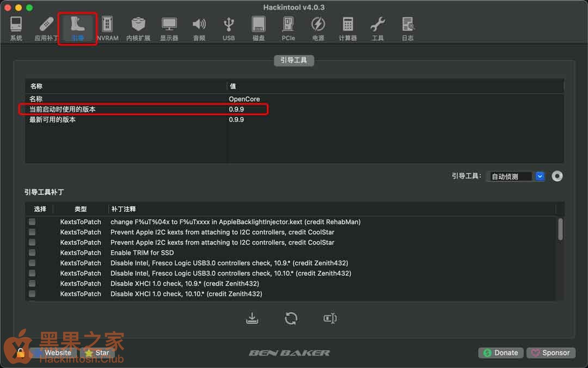This screenshot has width=588, height=368.
Task: Click the 0.9.9 value for 最新可用的版本
Action: 236,120
